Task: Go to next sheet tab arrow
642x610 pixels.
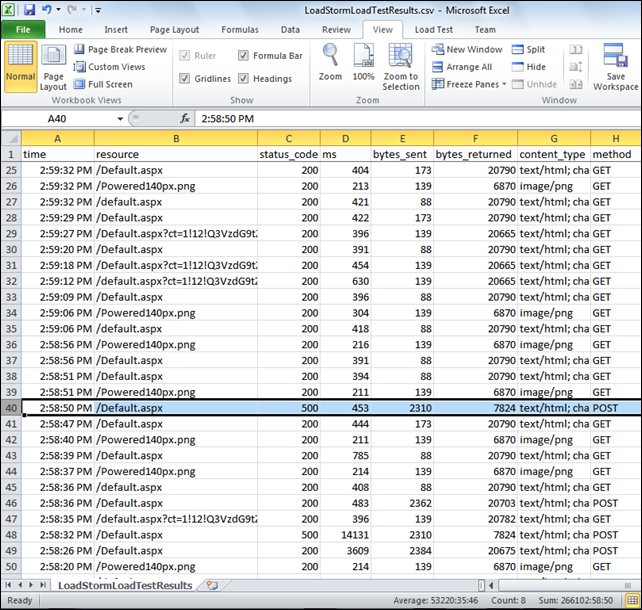Action: pyautogui.click(x=31, y=585)
